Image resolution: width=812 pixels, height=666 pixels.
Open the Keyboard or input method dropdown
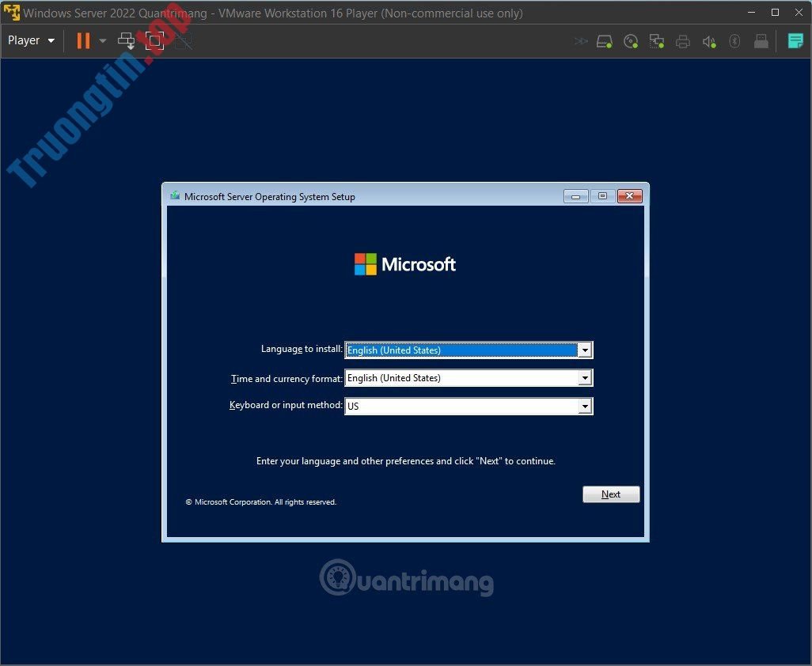click(x=585, y=406)
